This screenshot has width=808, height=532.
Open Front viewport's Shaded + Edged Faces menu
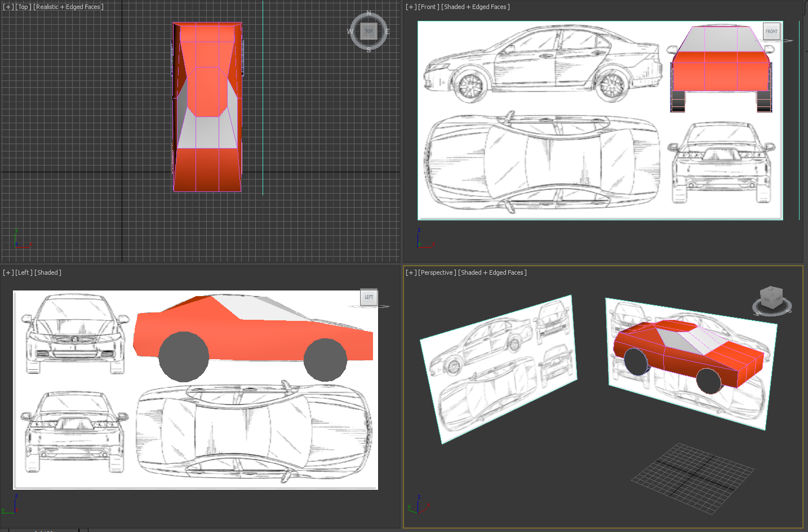click(476, 7)
